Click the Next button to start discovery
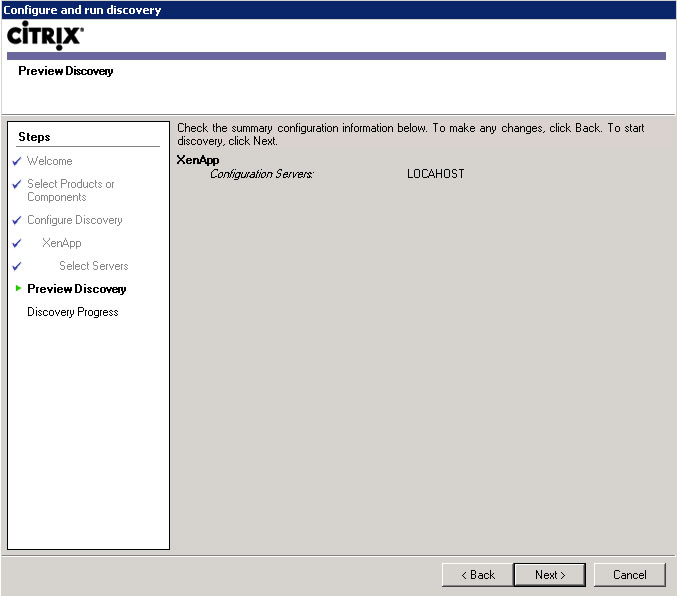677x596 pixels. tap(550, 574)
